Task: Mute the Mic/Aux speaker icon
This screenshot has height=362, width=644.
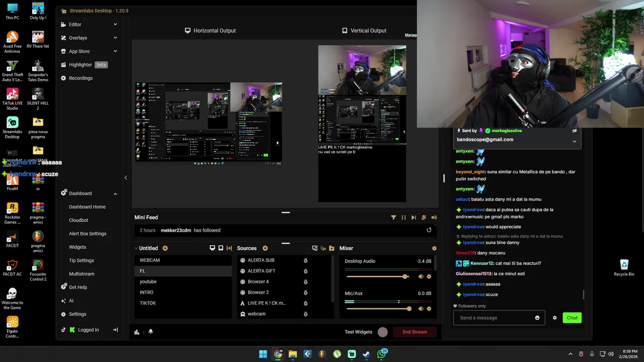Action: 421,309
